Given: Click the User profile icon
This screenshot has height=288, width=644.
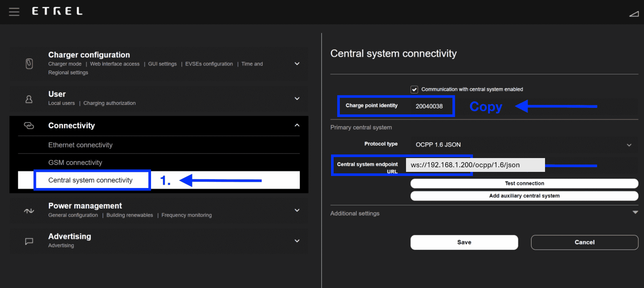Looking at the screenshot, I should click(29, 99).
